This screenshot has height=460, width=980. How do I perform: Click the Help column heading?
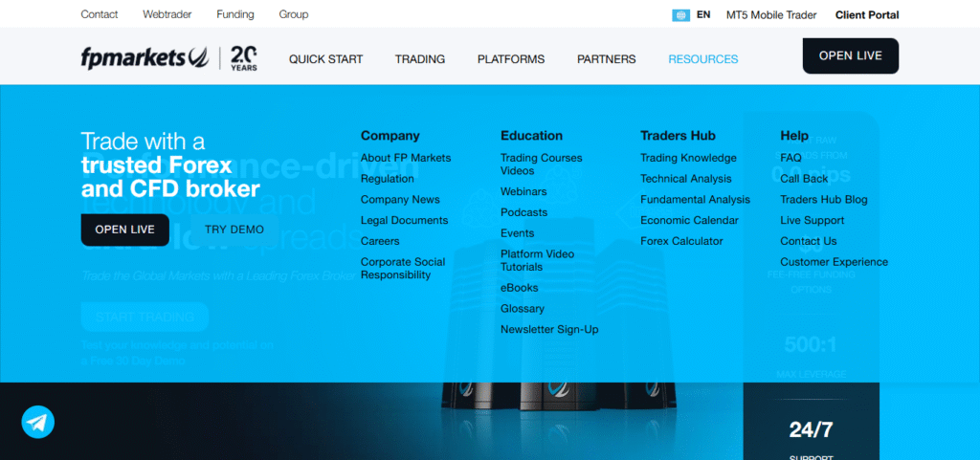point(793,136)
